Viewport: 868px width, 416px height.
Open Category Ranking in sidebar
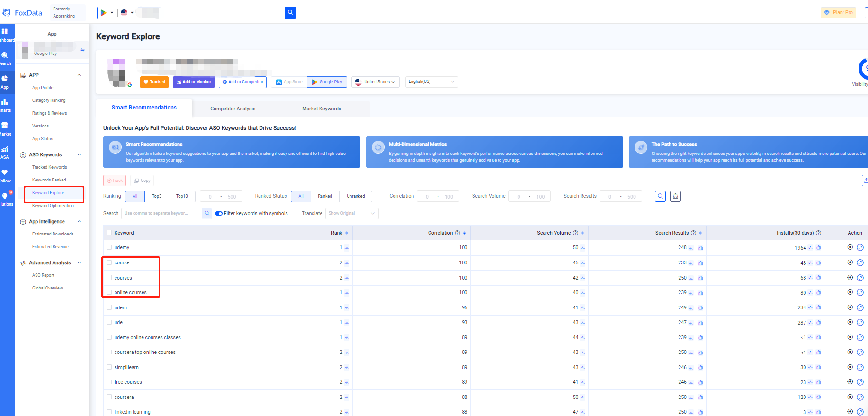coord(49,100)
